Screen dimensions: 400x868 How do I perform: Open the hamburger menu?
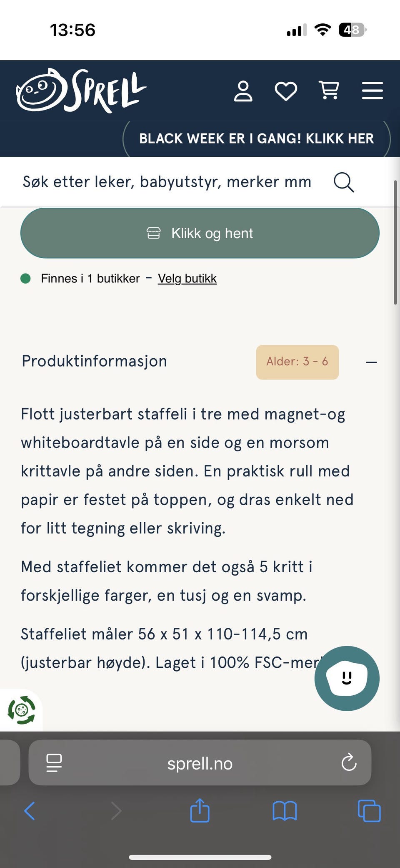pos(372,91)
